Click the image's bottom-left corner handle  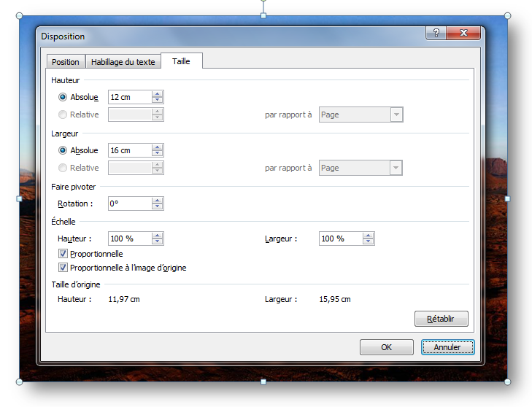click(20, 382)
